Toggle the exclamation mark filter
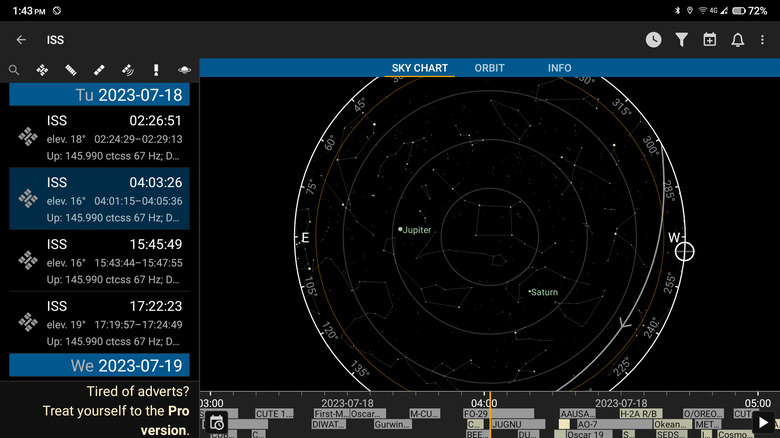Image resolution: width=780 pixels, height=438 pixels. pyautogui.click(x=157, y=70)
